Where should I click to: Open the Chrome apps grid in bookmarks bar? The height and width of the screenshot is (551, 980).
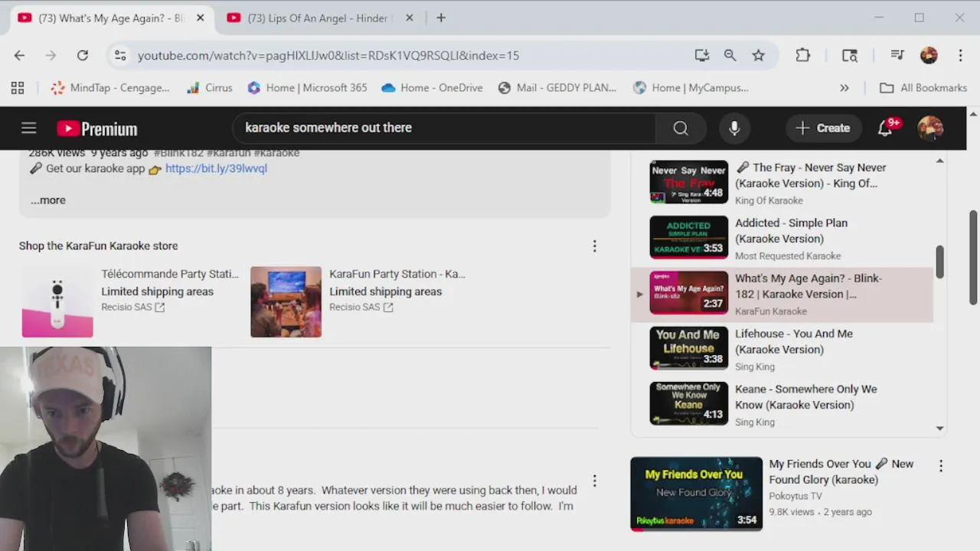tap(18, 88)
